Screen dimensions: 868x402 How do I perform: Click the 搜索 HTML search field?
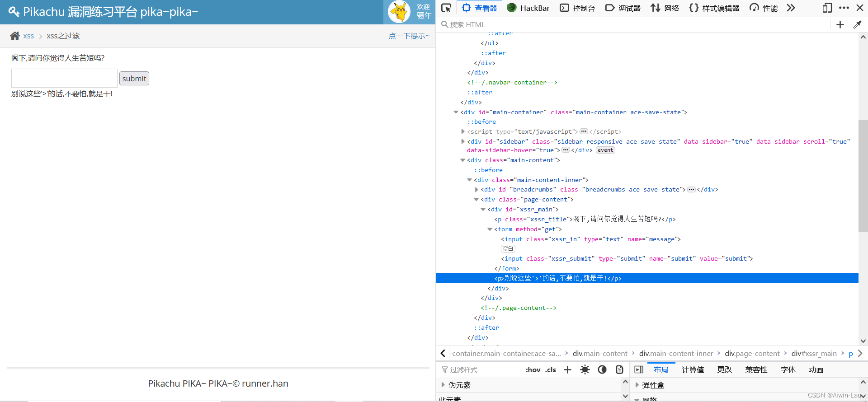(635, 24)
